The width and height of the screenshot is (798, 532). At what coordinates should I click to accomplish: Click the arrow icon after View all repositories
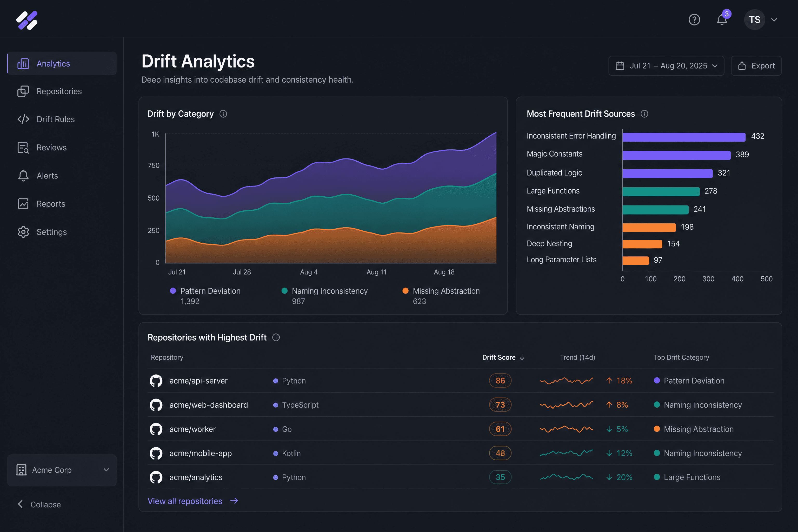[234, 501]
